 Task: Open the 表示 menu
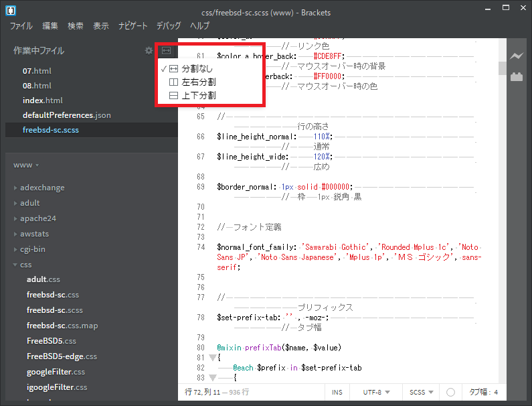pyautogui.click(x=101, y=26)
